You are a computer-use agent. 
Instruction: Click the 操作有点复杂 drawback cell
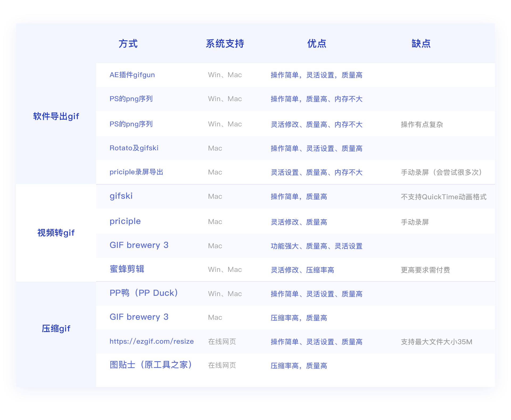422,124
